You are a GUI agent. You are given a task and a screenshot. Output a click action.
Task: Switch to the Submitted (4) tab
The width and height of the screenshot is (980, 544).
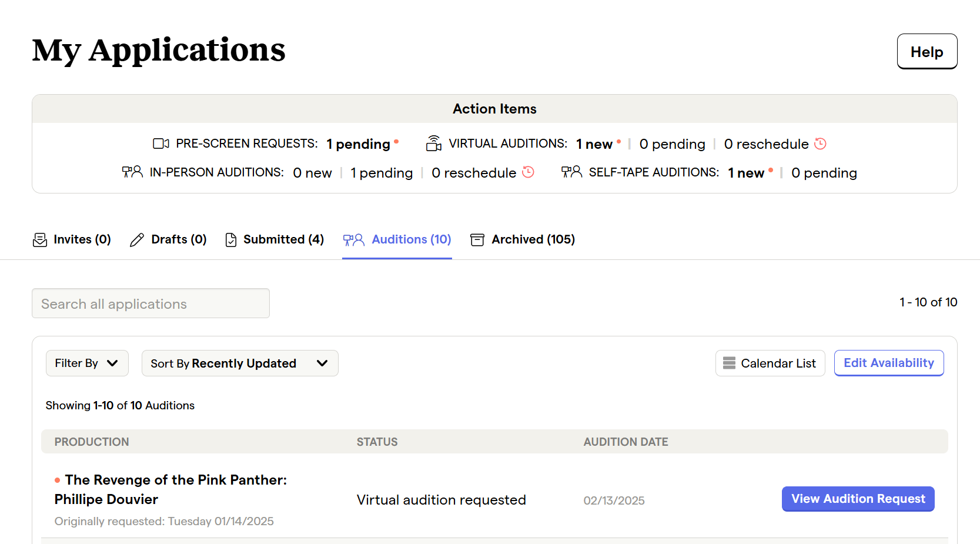pos(275,239)
